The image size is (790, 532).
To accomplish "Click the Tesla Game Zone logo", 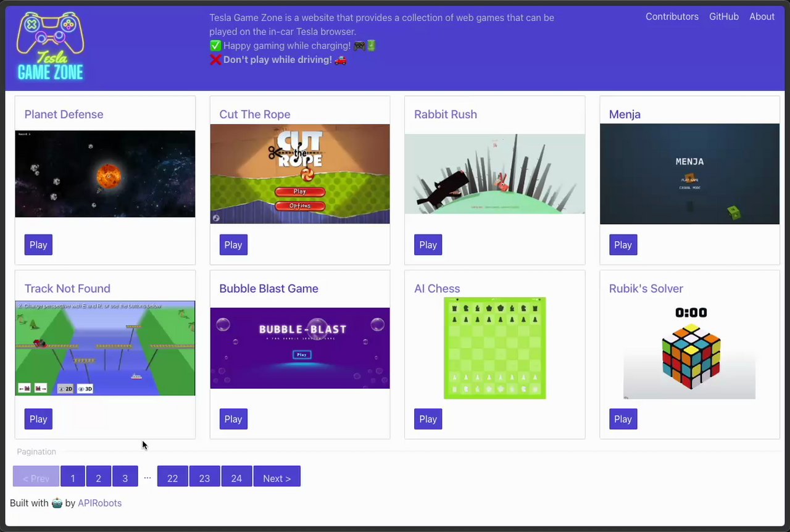I will (51, 47).
